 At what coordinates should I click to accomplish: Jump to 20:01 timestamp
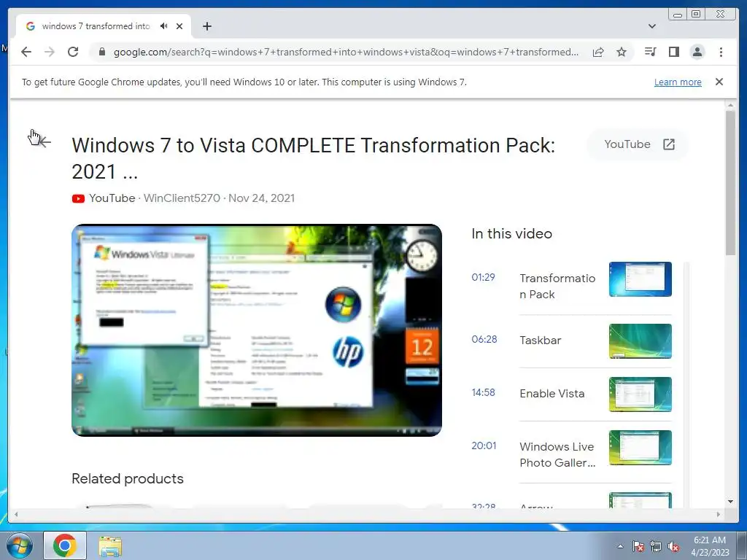tap(484, 446)
